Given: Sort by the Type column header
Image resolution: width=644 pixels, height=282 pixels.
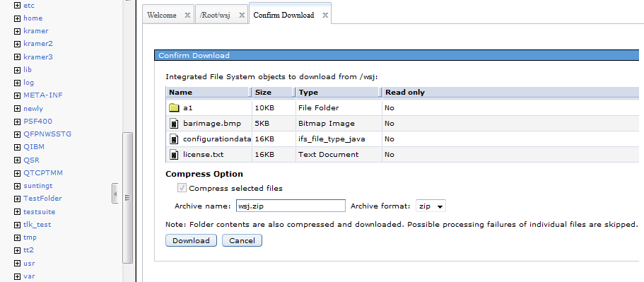Looking at the screenshot, I should coord(339,93).
